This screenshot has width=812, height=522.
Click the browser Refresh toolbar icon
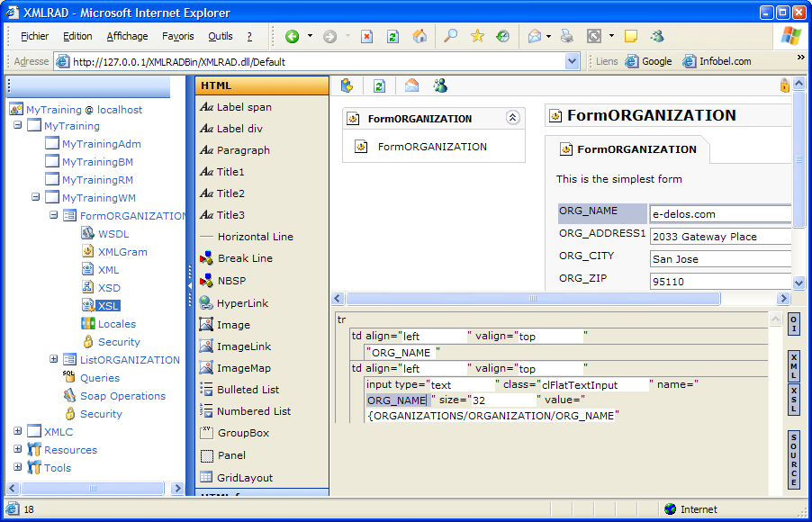pyautogui.click(x=392, y=37)
